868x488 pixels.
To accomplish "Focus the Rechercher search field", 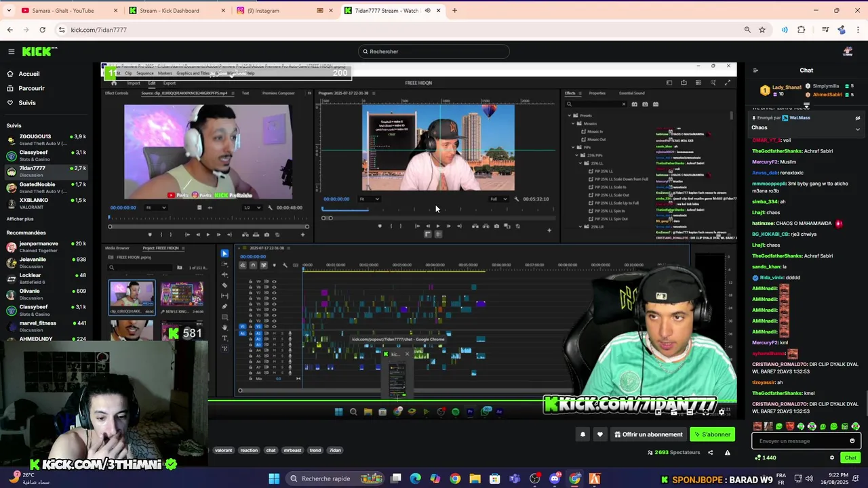I will (x=434, y=52).
